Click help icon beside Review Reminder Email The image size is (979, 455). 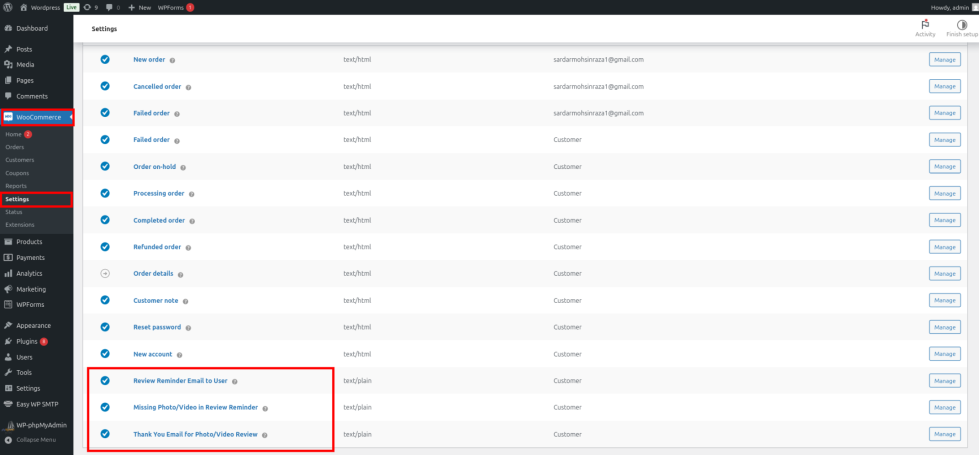(235, 381)
